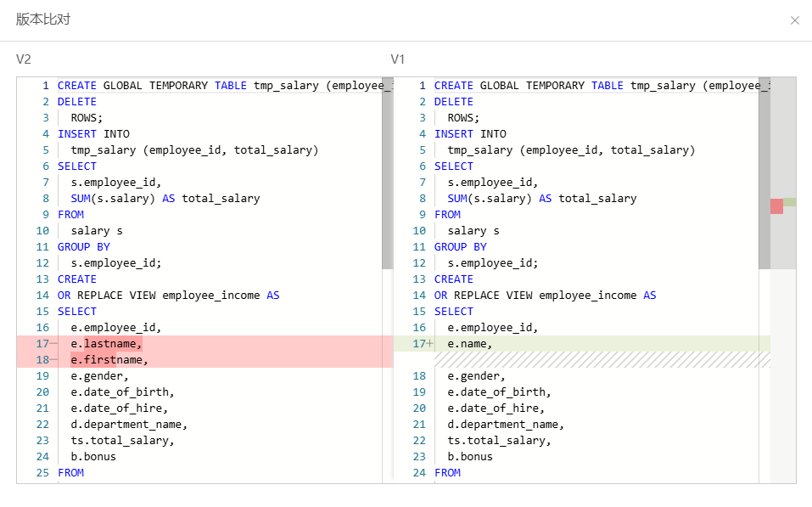812x507 pixels.
Task: Click the "INSERT INTO" line in V1 pane
Action: [470, 134]
